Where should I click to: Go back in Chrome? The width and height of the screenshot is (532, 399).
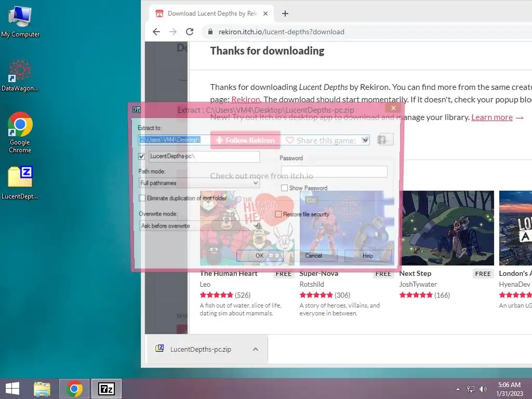click(156, 32)
